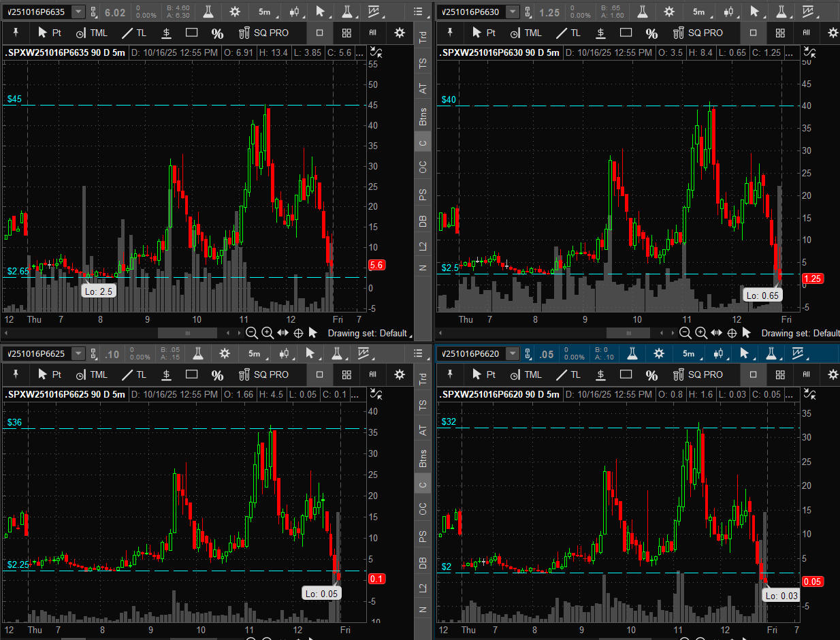840x640 pixels.
Task: Zoom in on the P6630 chart
Action: click(x=701, y=333)
